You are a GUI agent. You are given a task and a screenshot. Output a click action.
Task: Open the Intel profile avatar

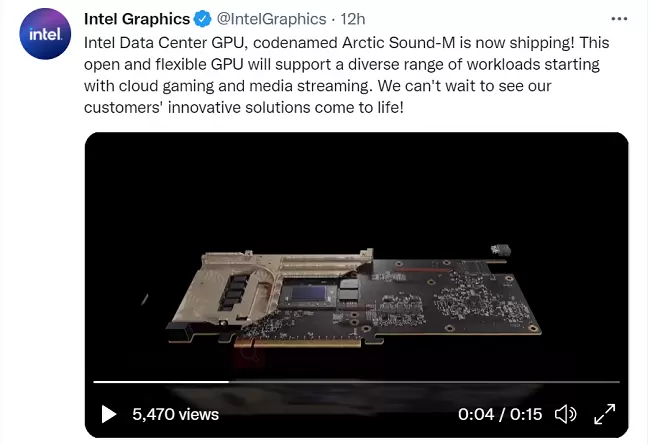click(45, 34)
